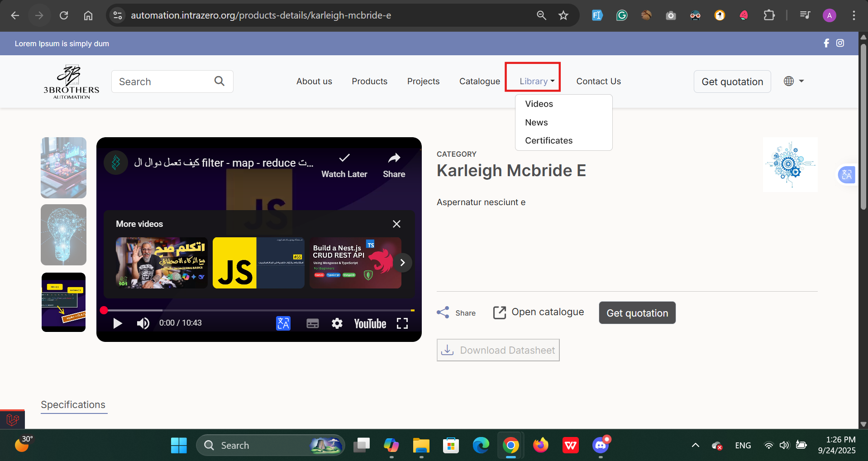Viewport: 868px width, 461px height.
Task: Click the video progress bar
Action: [258, 310]
